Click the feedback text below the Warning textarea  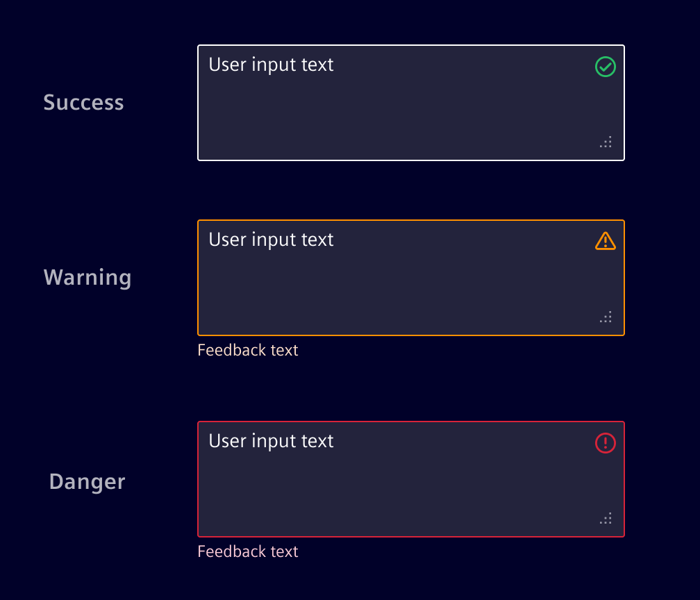point(247,350)
